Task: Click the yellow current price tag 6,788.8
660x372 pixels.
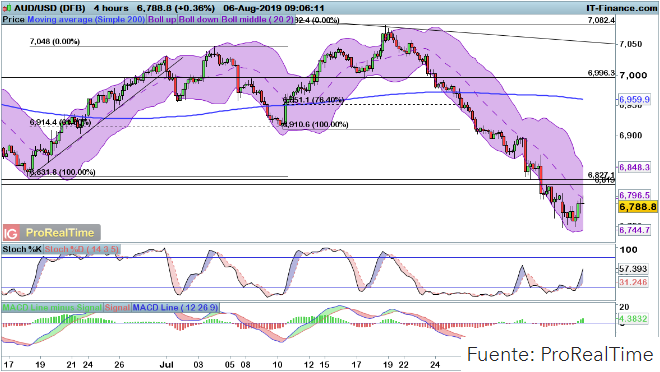Action: [638, 207]
